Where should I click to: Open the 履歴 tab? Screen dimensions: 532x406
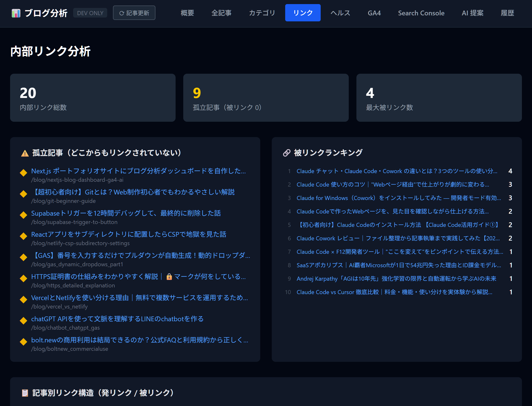click(x=507, y=13)
